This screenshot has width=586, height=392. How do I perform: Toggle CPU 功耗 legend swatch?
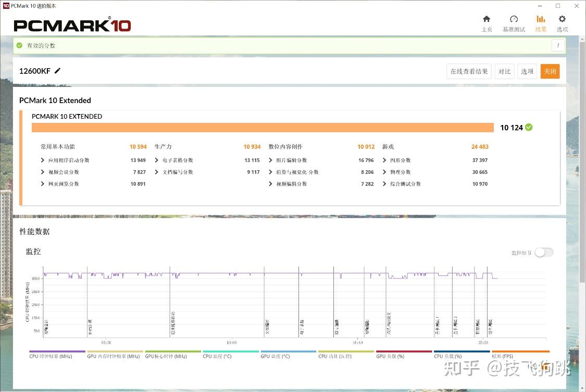pyautogui.click(x=346, y=351)
